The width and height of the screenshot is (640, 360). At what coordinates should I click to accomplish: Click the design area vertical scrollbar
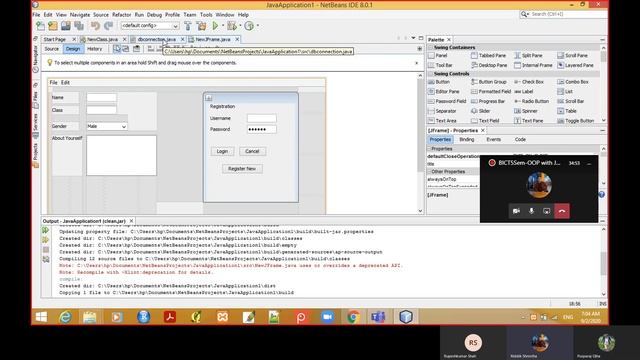[x=420, y=143]
